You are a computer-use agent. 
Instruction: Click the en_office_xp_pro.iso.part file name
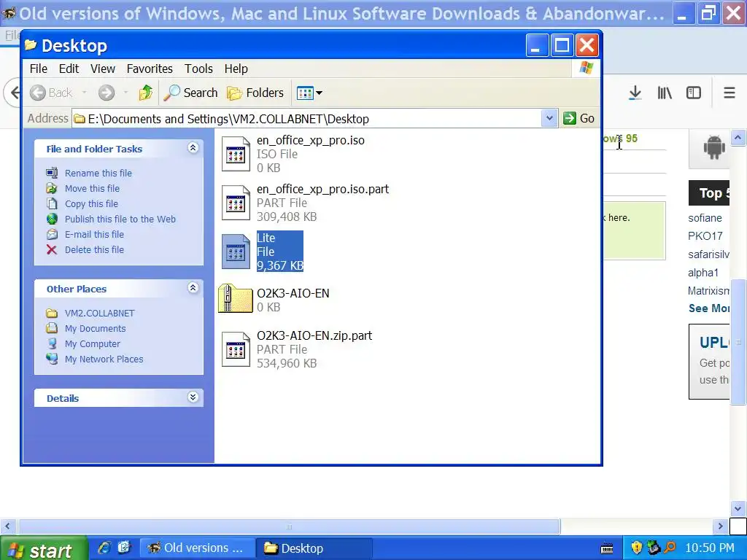click(322, 189)
